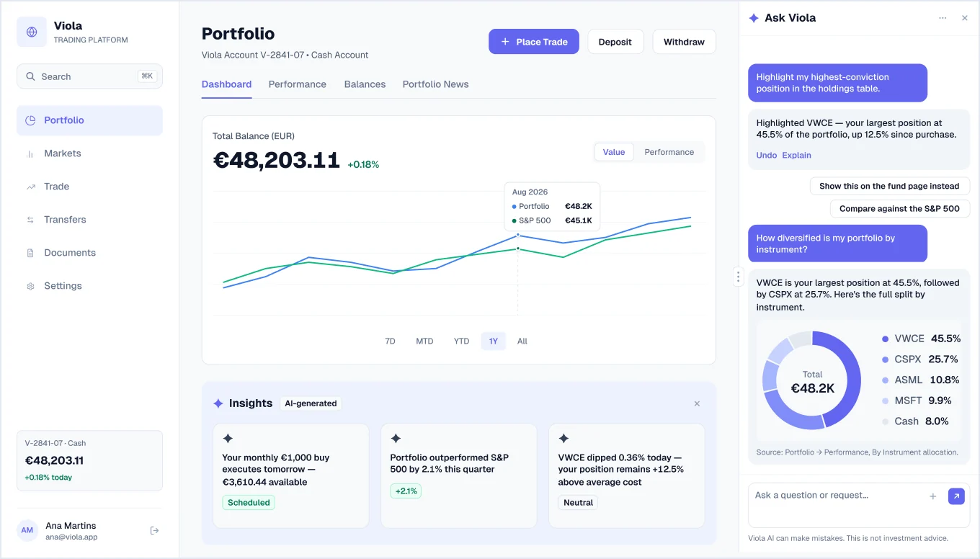
Task: Click the CSPX legend color dot
Action: pos(886,359)
